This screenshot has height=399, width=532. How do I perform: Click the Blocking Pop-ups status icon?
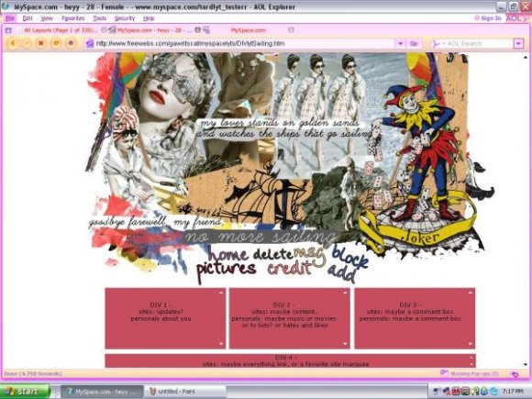coord(444,373)
